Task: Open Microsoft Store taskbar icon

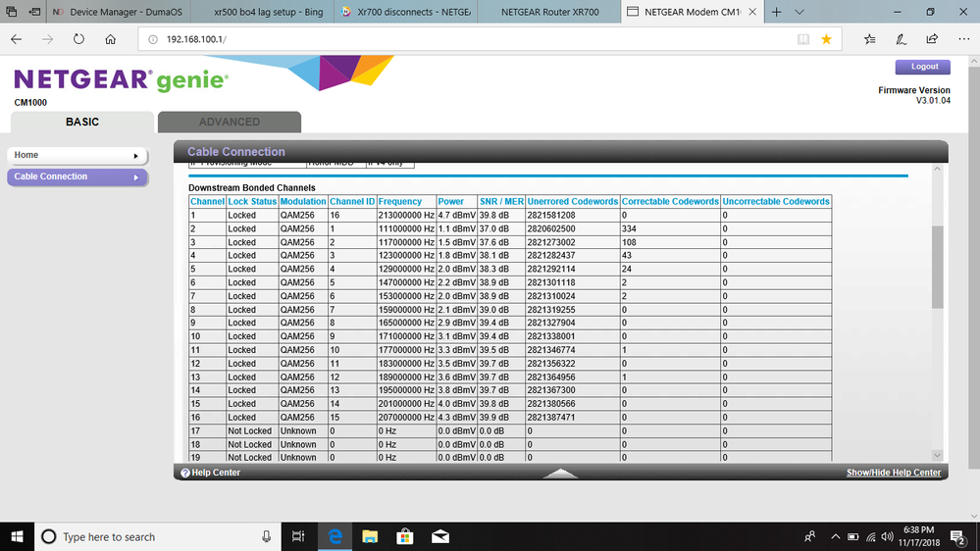Action: [x=404, y=536]
